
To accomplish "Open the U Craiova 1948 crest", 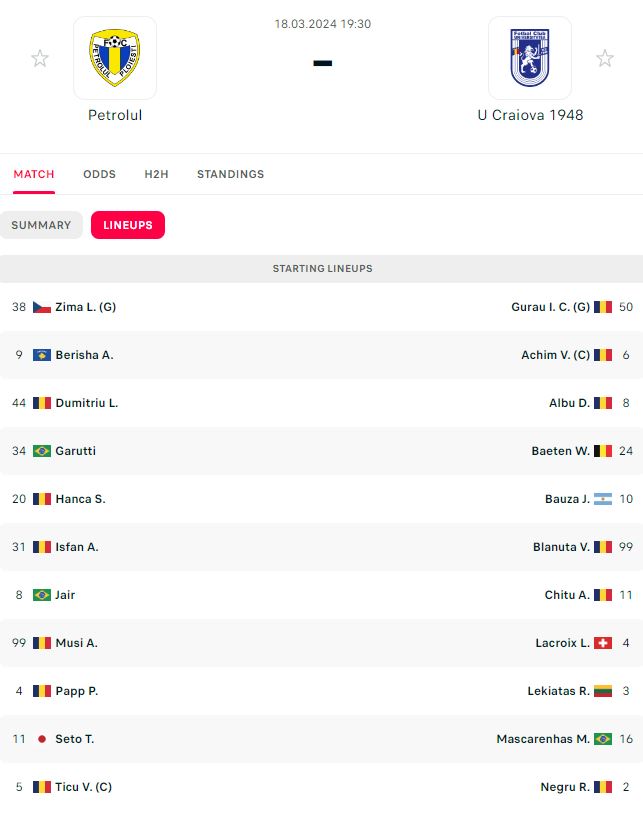I will coord(529,57).
